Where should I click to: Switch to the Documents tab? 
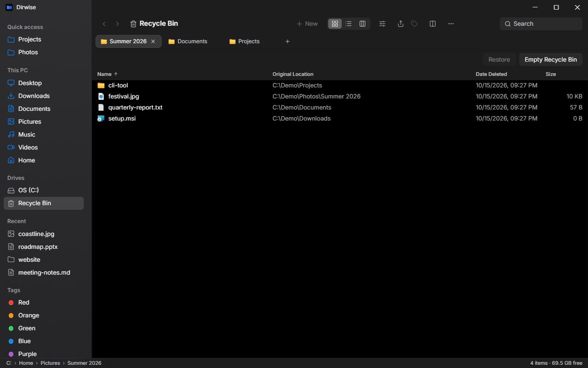click(192, 41)
